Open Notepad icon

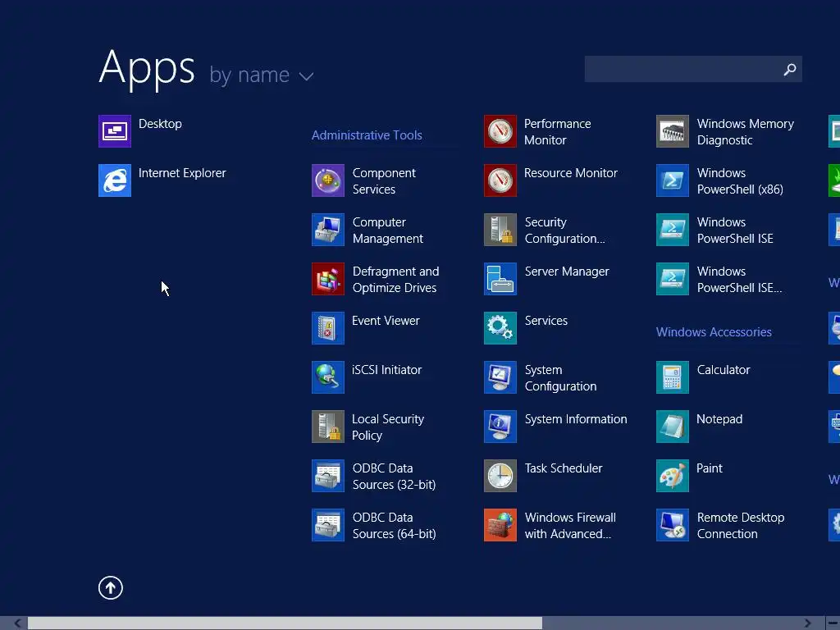pyautogui.click(x=673, y=427)
